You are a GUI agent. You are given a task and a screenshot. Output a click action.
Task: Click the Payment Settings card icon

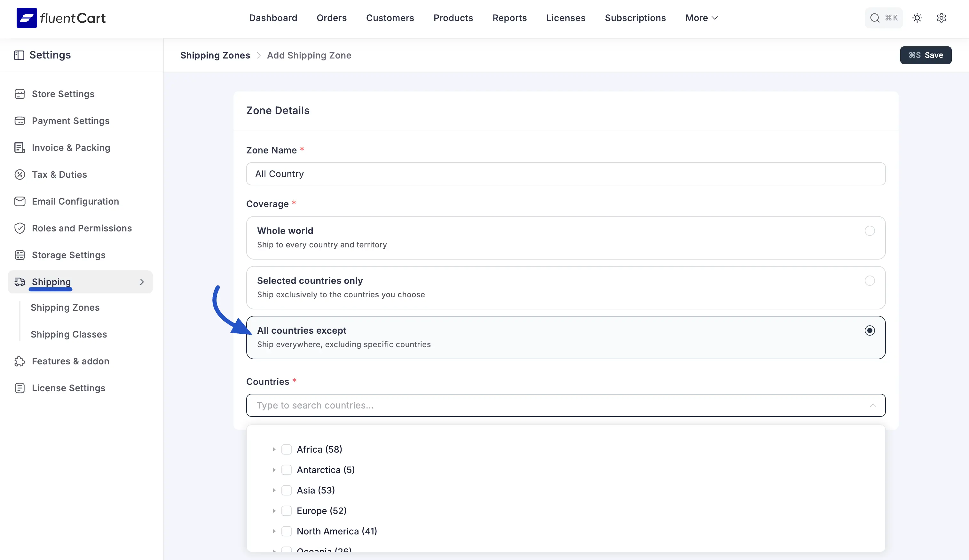(x=20, y=121)
